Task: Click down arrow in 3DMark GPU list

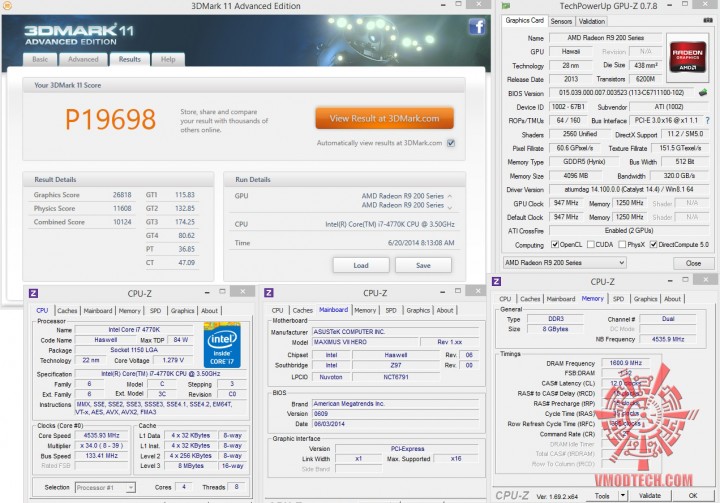Action: click(x=450, y=207)
